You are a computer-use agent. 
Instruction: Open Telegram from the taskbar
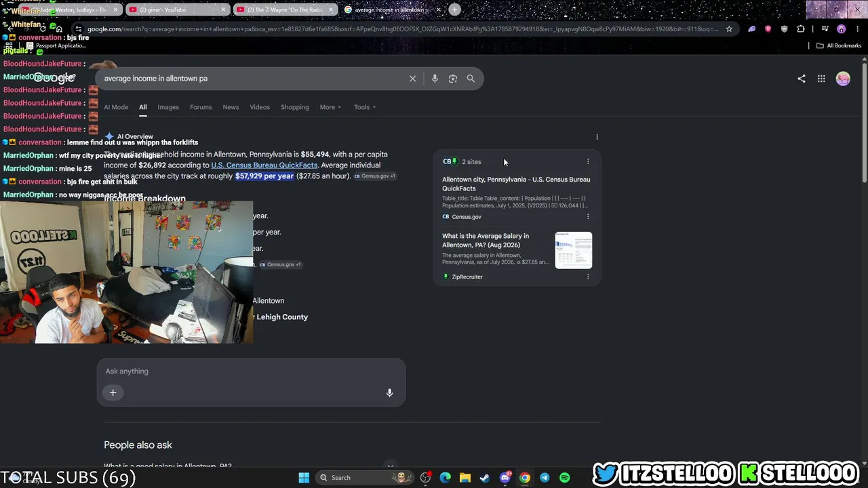545,478
